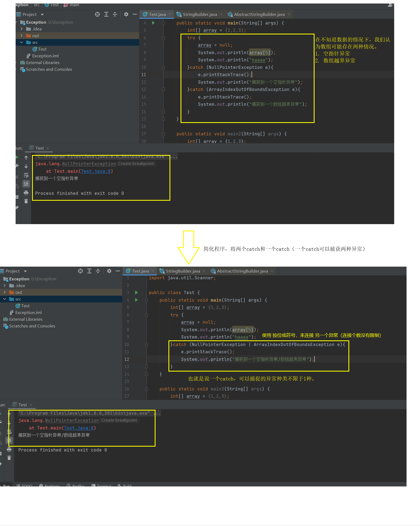
Task: Open Project panel gear options in lower screenshot
Action: (x=109, y=271)
